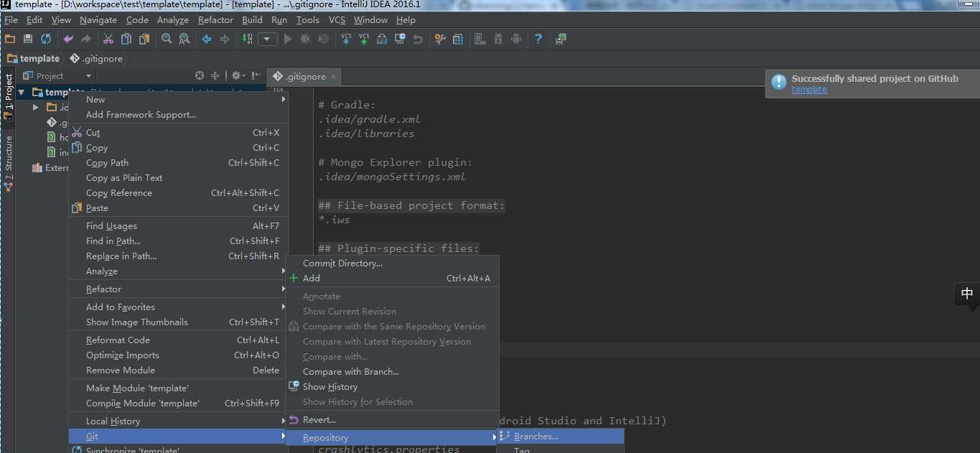Expand the Refactor submenu in context menu

(178, 289)
